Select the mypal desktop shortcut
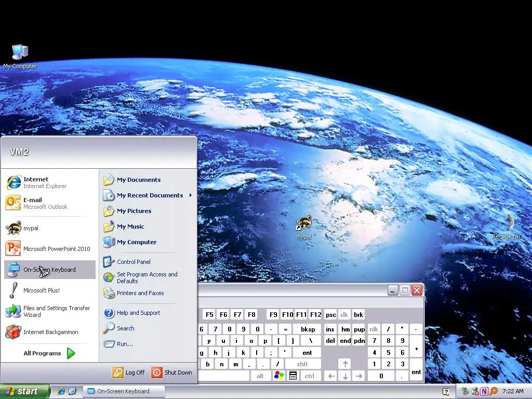532x399 pixels. pos(303,228)
